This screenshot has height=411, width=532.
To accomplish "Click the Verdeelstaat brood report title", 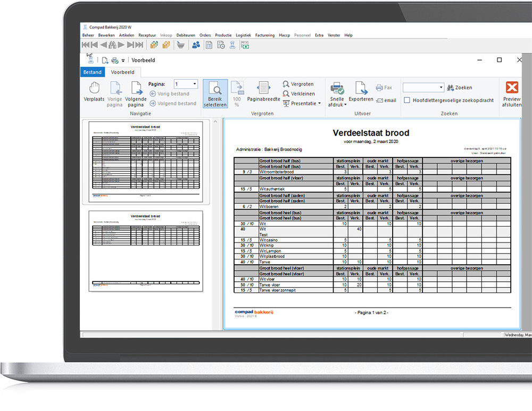I will point(371,133).
